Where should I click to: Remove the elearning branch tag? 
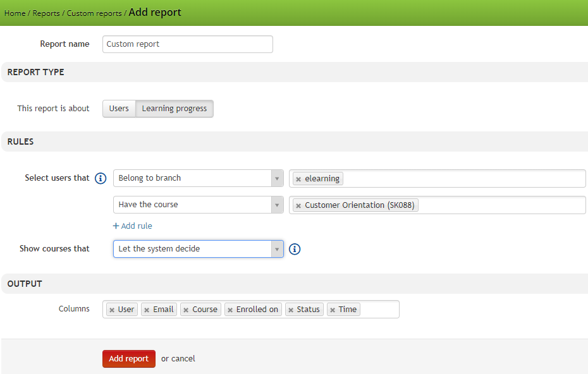[x=298, y=179]
